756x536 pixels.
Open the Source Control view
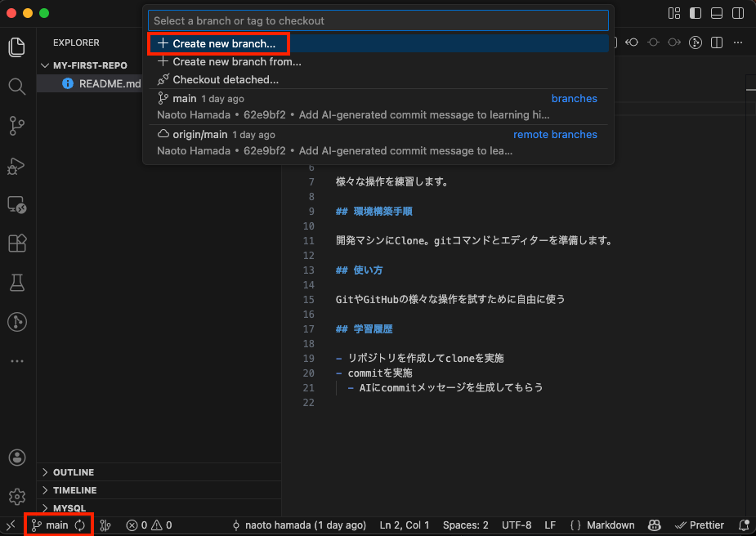pyautogui.click(x=16, y=125)
